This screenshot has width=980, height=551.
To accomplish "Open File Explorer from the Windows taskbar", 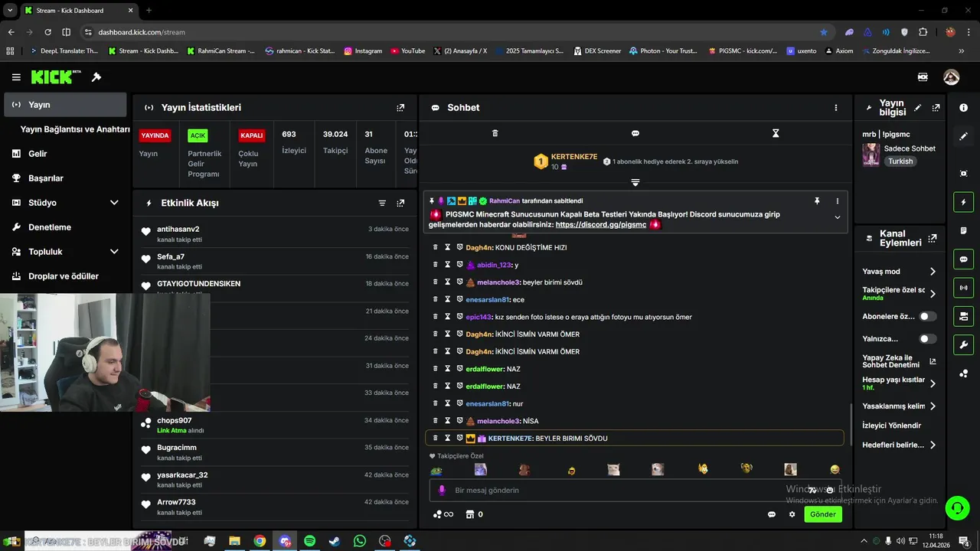I will 234,541.
